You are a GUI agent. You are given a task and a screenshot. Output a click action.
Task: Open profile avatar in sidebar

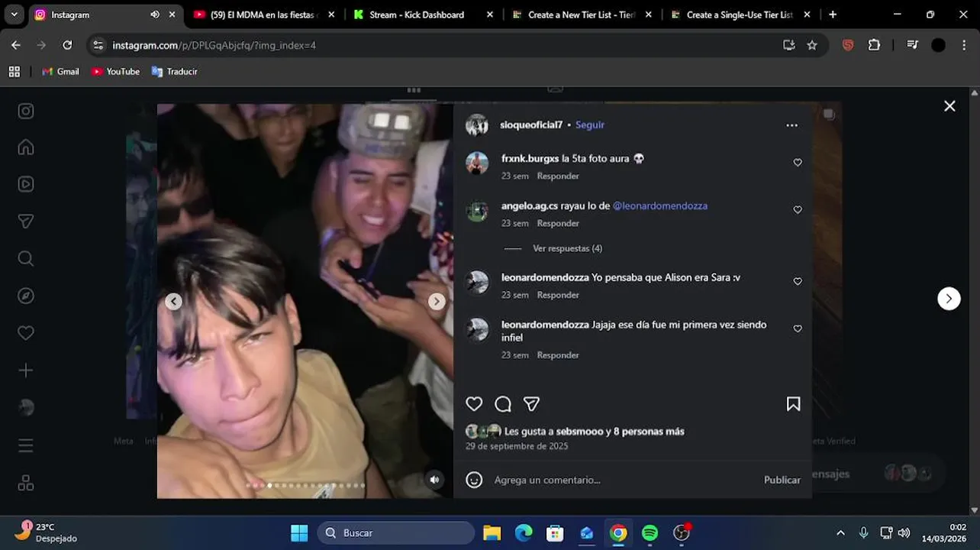click(x=26, y=407)
